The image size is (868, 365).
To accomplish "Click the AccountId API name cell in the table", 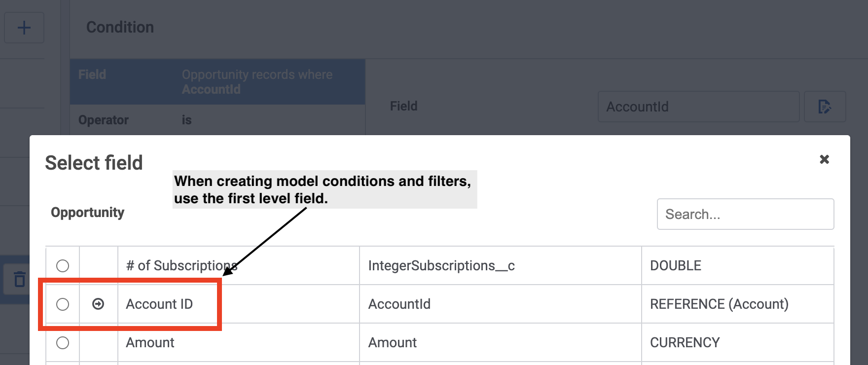I will point(399,304).
